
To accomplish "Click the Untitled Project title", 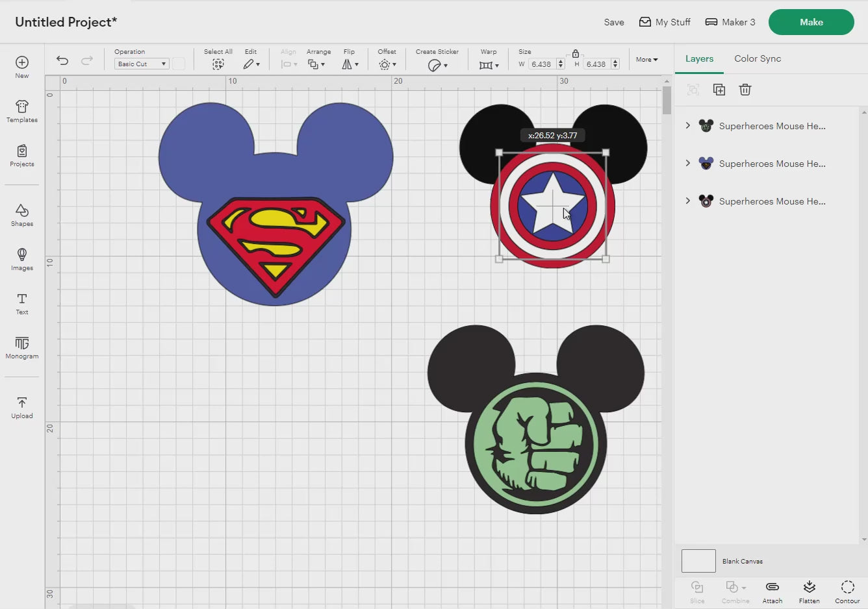I will (66, 22).
